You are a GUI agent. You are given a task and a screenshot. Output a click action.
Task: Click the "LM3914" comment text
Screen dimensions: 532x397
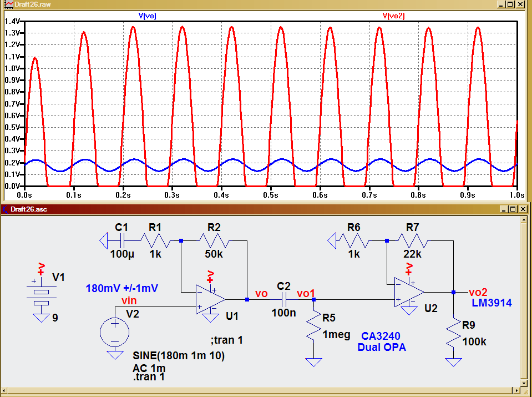coord(492,303)
